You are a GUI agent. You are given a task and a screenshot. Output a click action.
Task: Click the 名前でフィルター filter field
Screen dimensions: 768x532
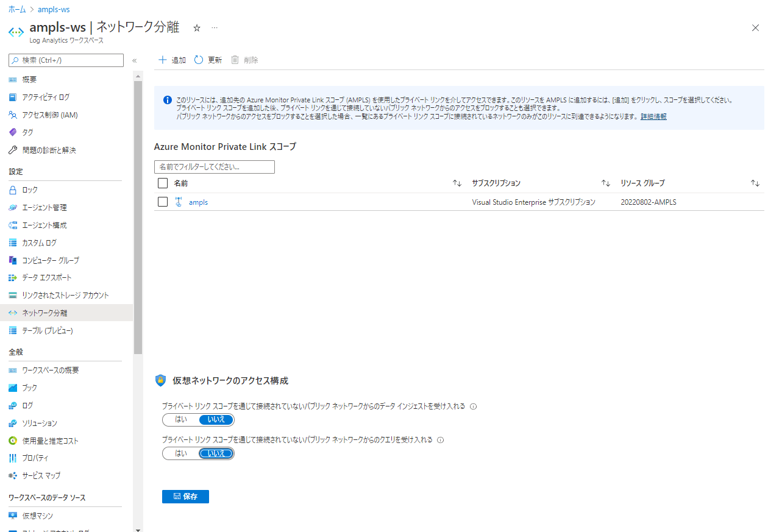coord(215,167)
